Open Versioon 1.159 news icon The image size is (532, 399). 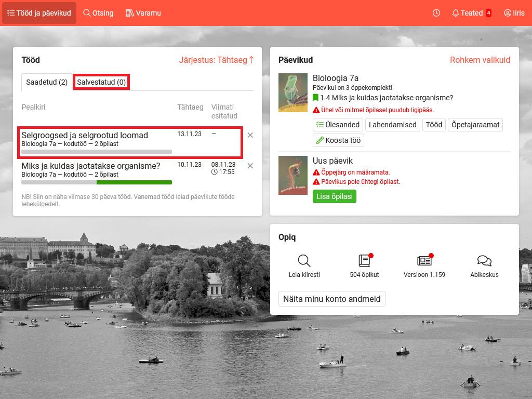point(424,261)
